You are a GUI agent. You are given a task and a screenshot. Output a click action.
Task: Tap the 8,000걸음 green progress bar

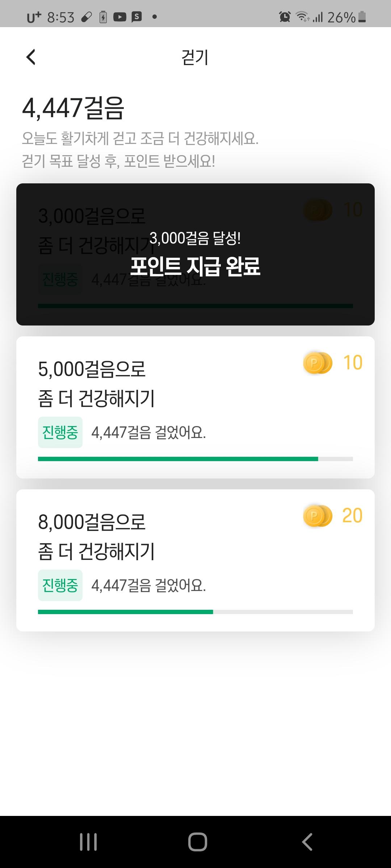[x=126, y=612]
